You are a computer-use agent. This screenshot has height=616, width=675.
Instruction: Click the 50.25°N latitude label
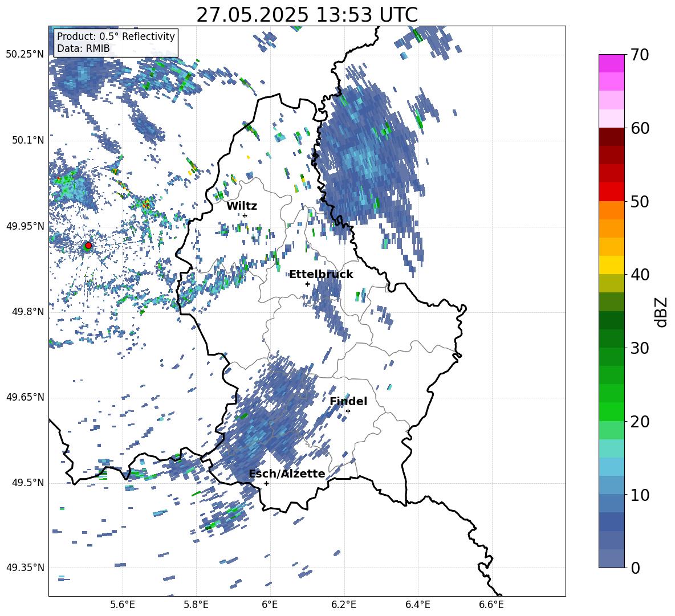coord(25,55)
